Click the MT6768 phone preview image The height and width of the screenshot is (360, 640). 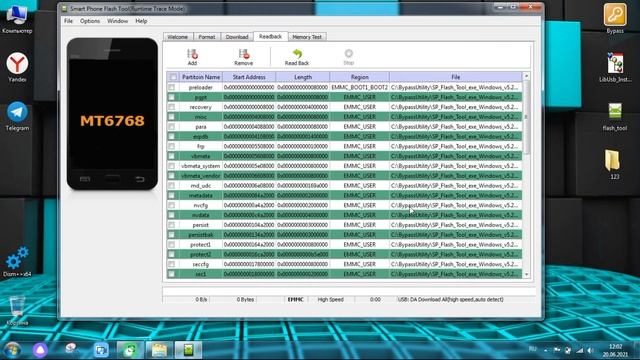click(112, 114)
